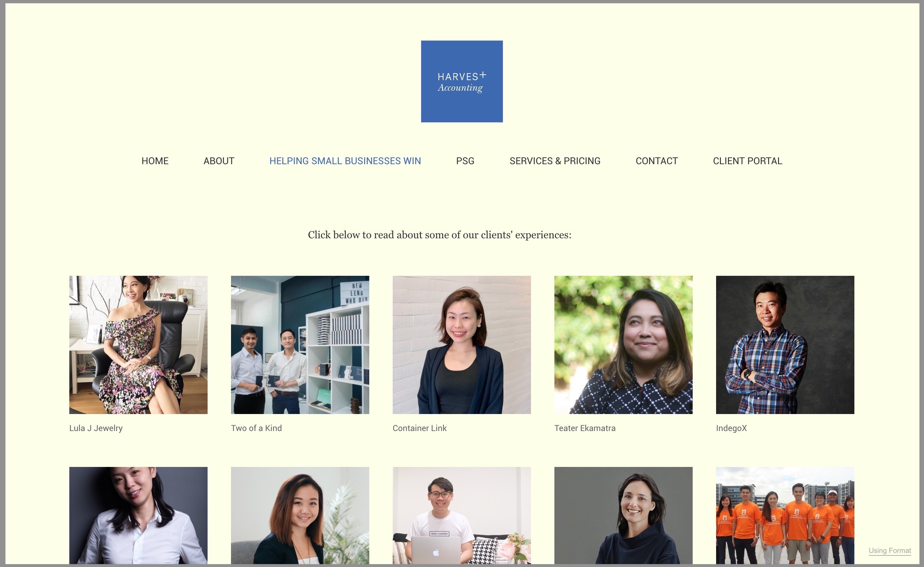Image resolution: width=924 pixels, height=567 pixels.
Task: Select the Teater Ekamatra portrait
Action: click(623, 345)
